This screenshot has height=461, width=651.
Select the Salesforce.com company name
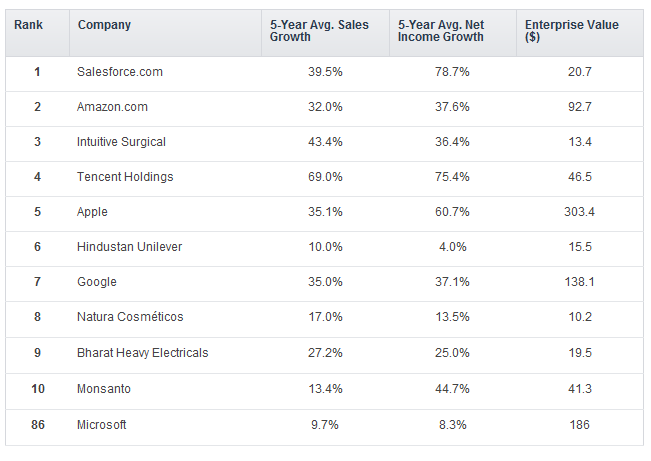(x=119, y=72)
